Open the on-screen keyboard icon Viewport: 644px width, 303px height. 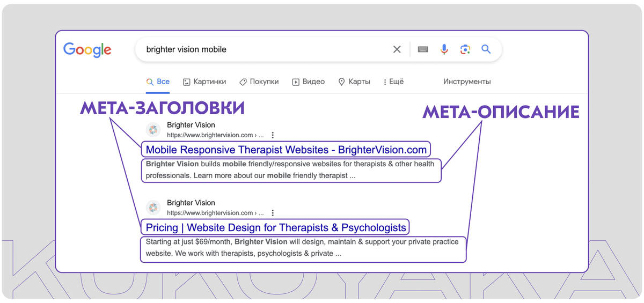click(x=423, y=49)
